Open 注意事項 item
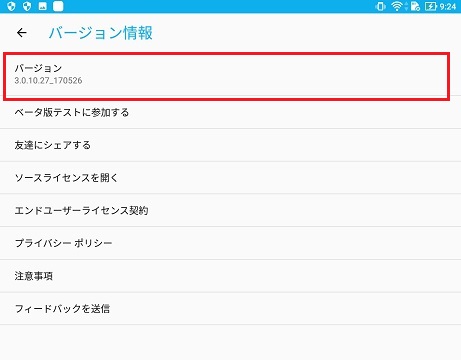The image size is (461, 360). point(230,276)
